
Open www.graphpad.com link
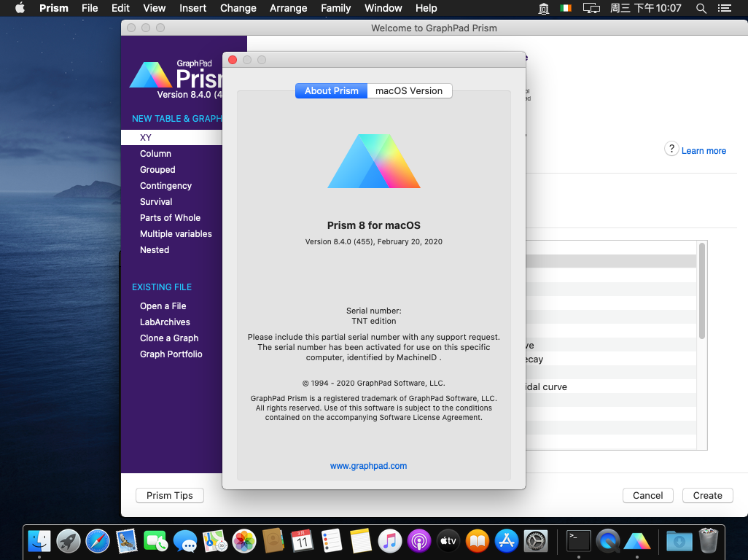tap(368, 465)
